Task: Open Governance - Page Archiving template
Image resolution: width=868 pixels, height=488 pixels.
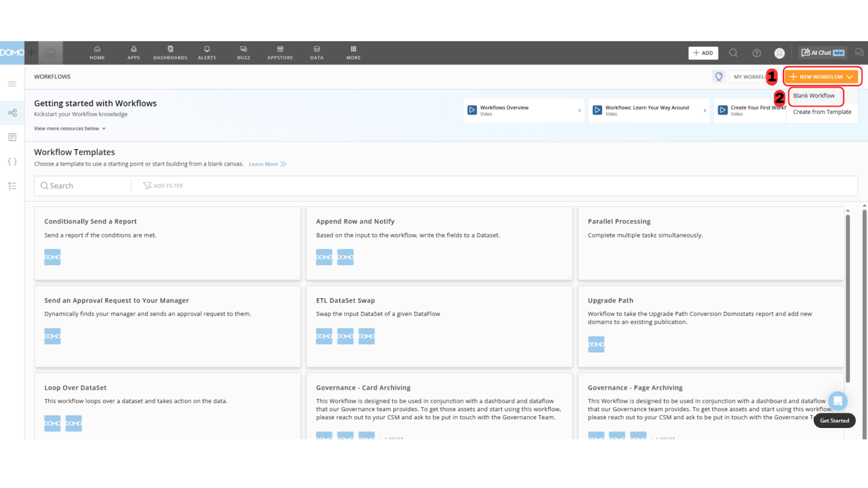Action: 711,406
